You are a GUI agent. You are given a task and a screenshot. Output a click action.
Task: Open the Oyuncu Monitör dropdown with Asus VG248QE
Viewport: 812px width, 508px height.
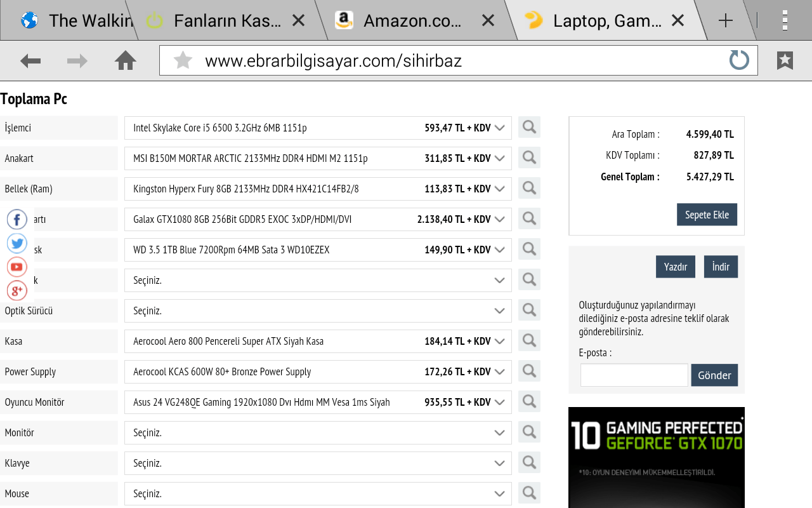(x=318, y=402)
